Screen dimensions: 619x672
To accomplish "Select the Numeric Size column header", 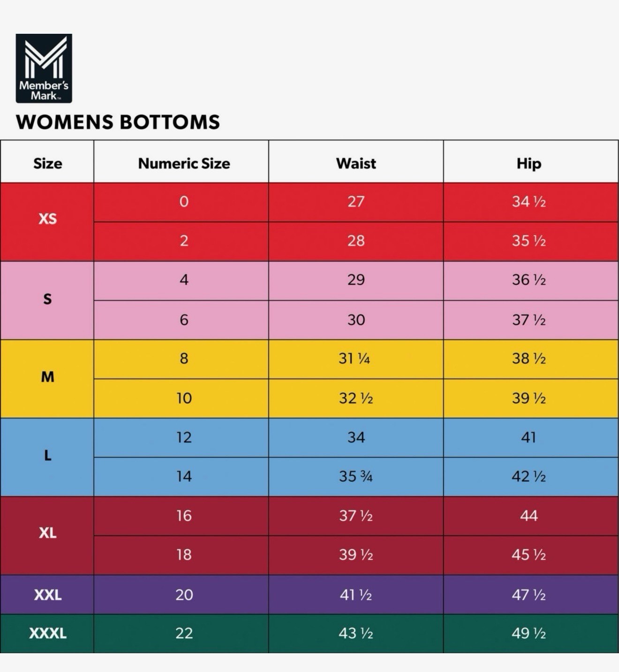I will 184,163.
